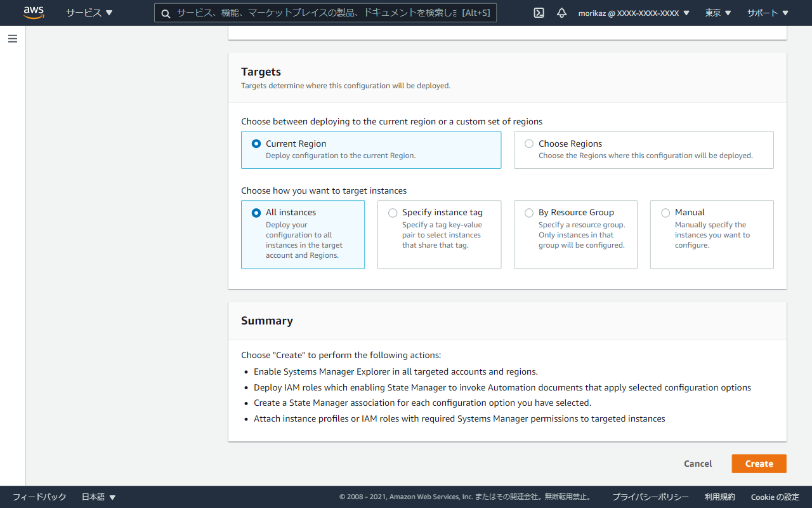Click the フィードバック menu item
This screenshot has width=812, height=508.
tap(39, 497)
